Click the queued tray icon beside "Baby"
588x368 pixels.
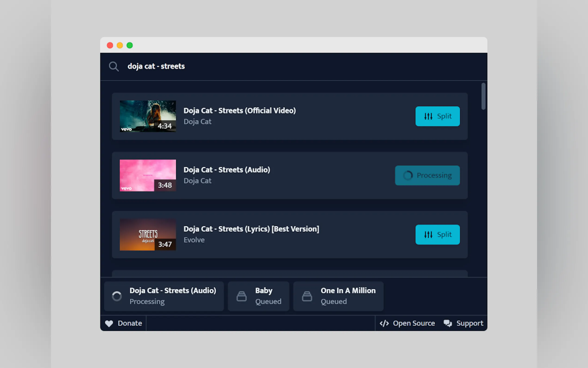(241, 296)
